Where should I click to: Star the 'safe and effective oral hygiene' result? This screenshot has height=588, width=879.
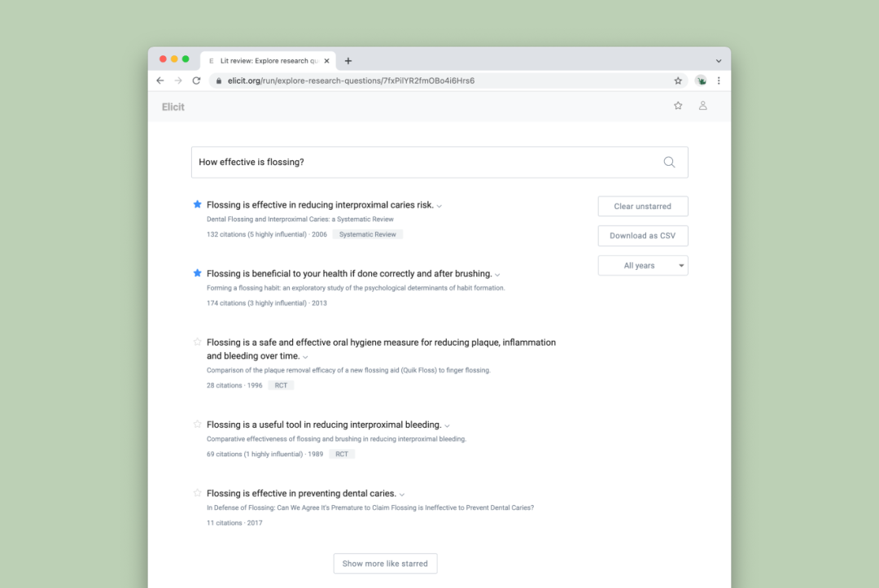(x=197, y=342)
